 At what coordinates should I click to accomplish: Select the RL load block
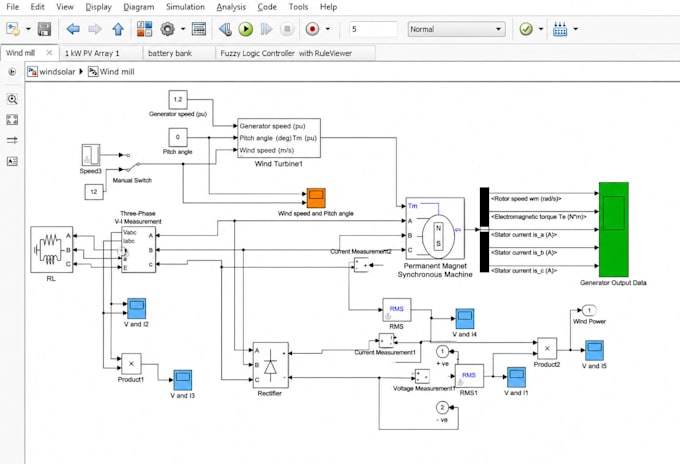point(52,250)
